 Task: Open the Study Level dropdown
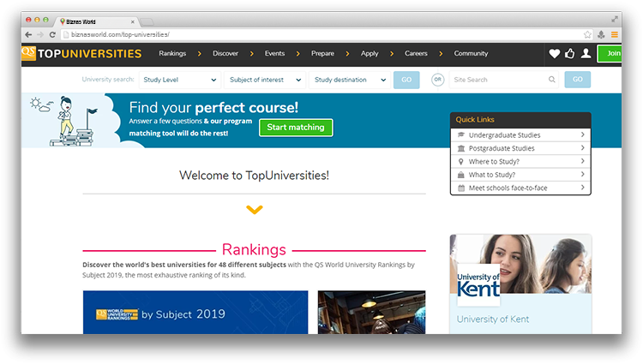pos(179,80)
